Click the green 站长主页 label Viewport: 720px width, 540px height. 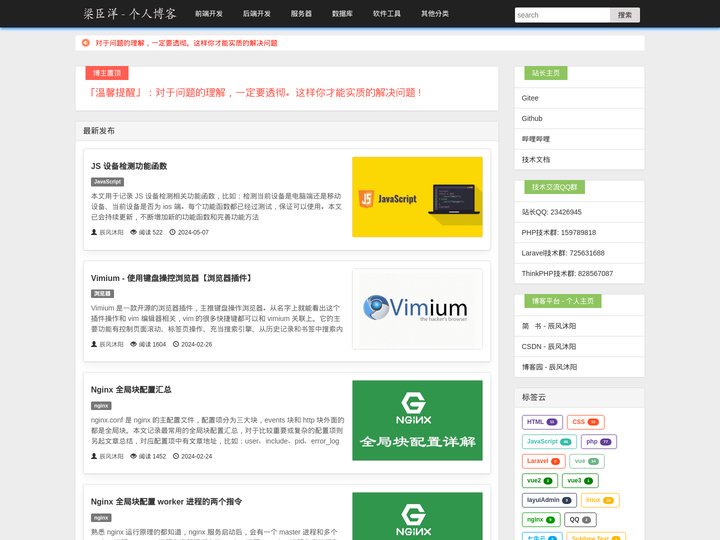pyautogui.click(x=546, y=73)
